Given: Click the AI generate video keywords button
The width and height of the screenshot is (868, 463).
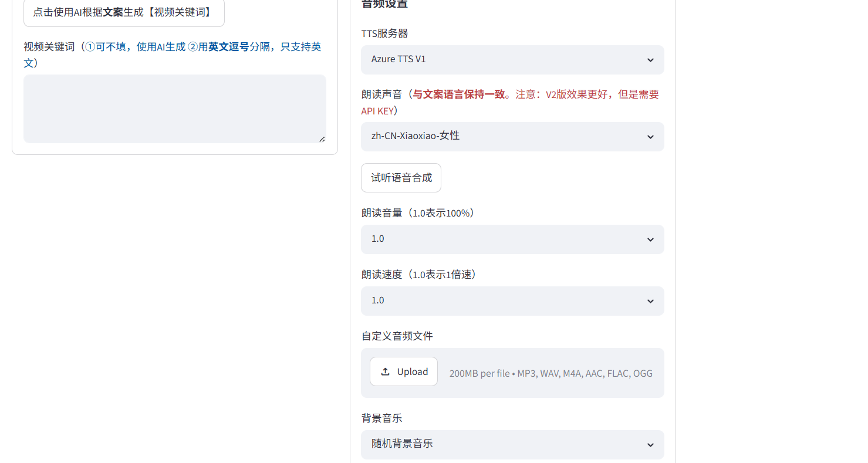Looking at the screenshot, I should pyautogui.click(x=124, y=12).
